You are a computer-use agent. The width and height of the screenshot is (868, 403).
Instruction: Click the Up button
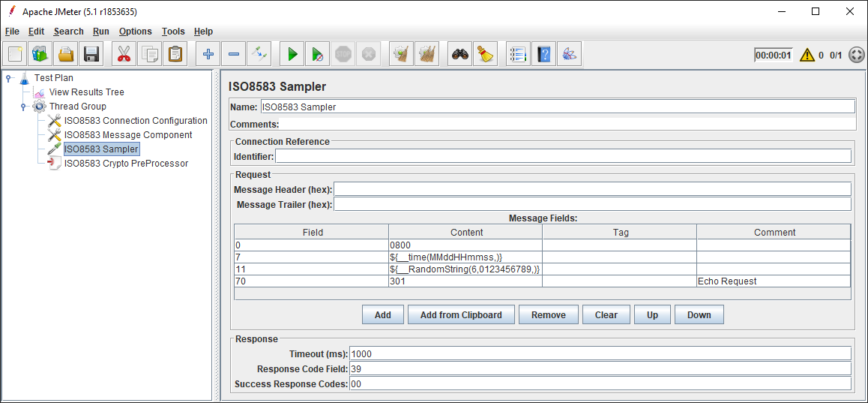pos(652,315)
